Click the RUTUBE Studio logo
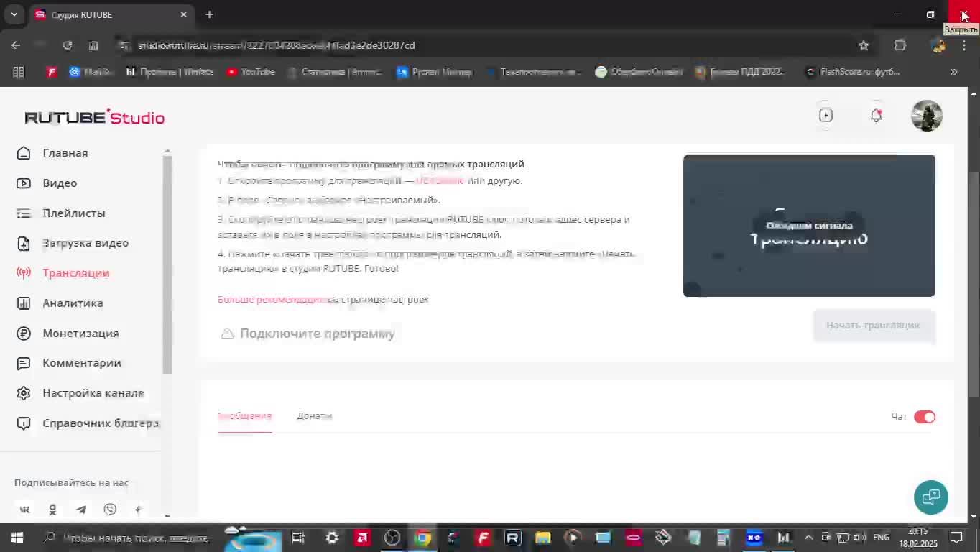This screenshot has width=980, height=552. tap(95, 117)
